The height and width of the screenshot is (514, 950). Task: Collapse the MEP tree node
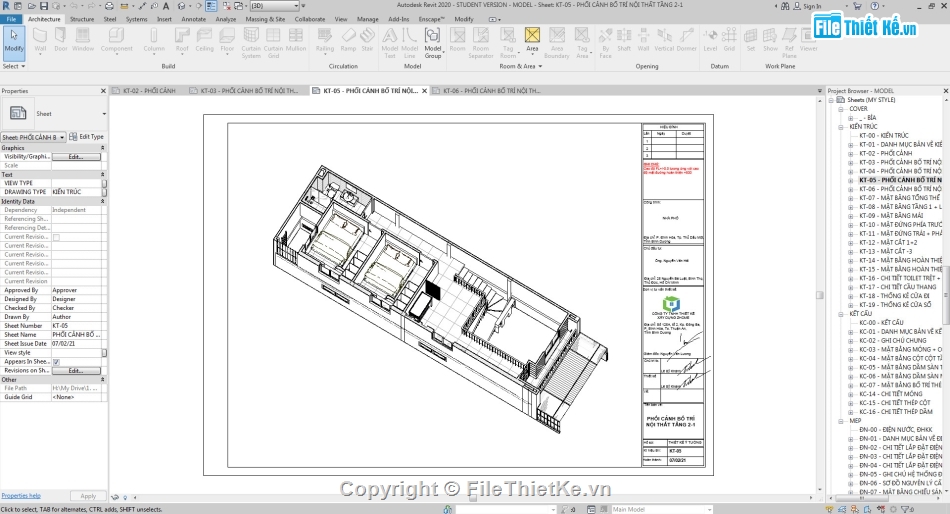[x=841, y=421]
